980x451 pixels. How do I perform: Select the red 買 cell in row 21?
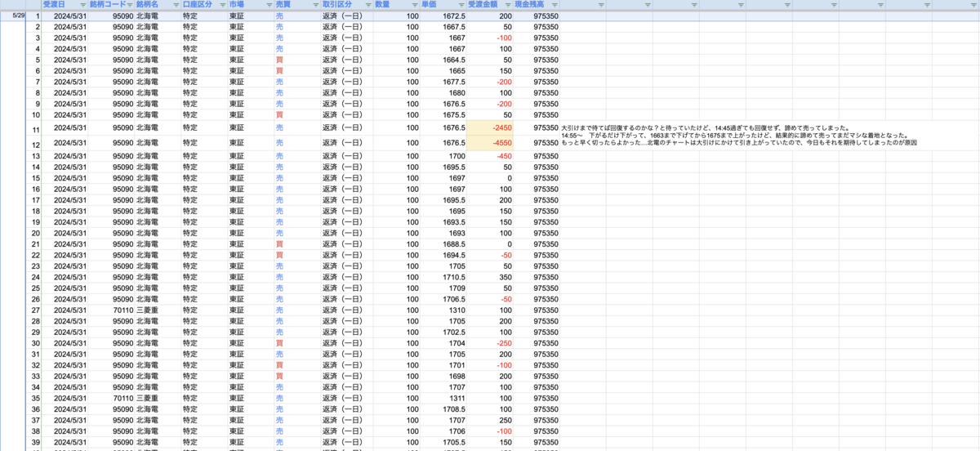click(296, 244)
